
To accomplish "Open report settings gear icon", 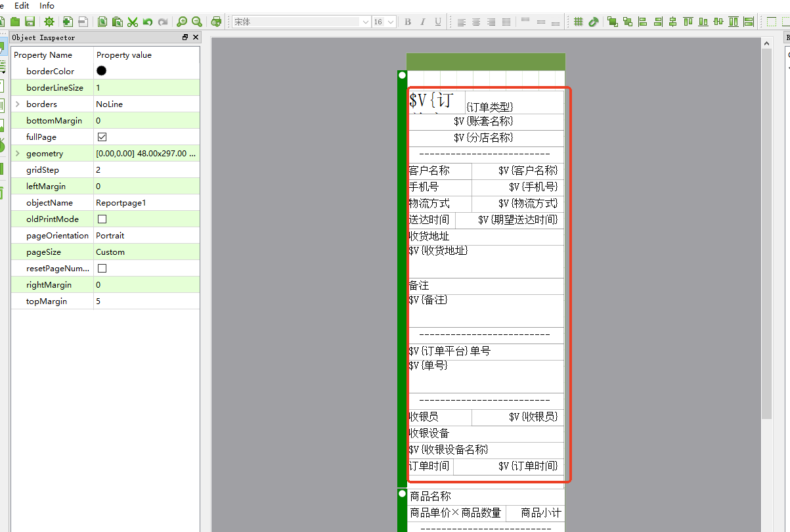I will tap(49, 22).
